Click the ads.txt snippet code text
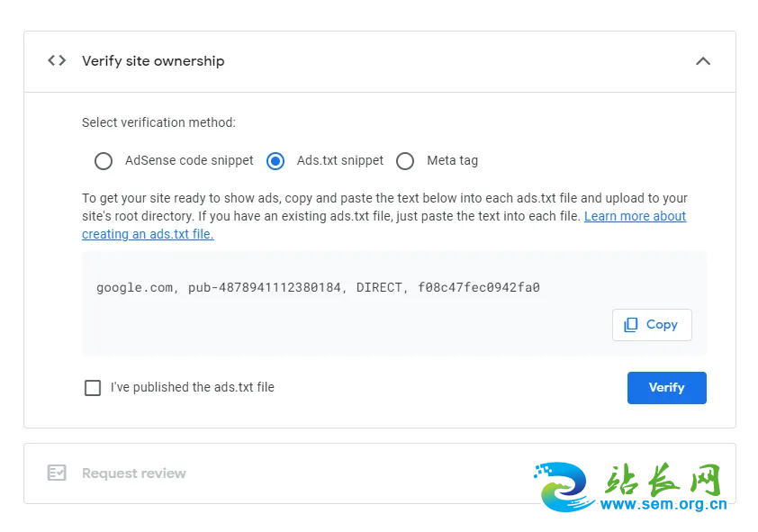The image size is (758, 532). click(318, 287)
